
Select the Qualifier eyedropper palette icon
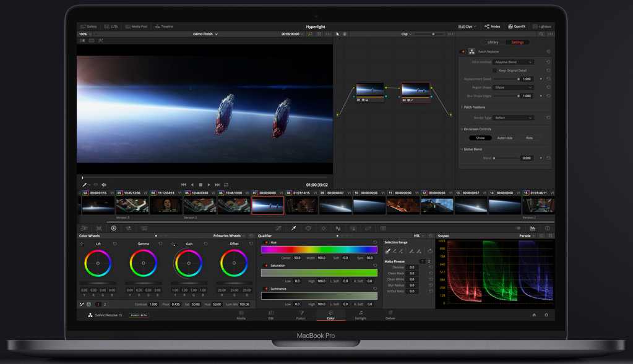(x=293, y=228)
